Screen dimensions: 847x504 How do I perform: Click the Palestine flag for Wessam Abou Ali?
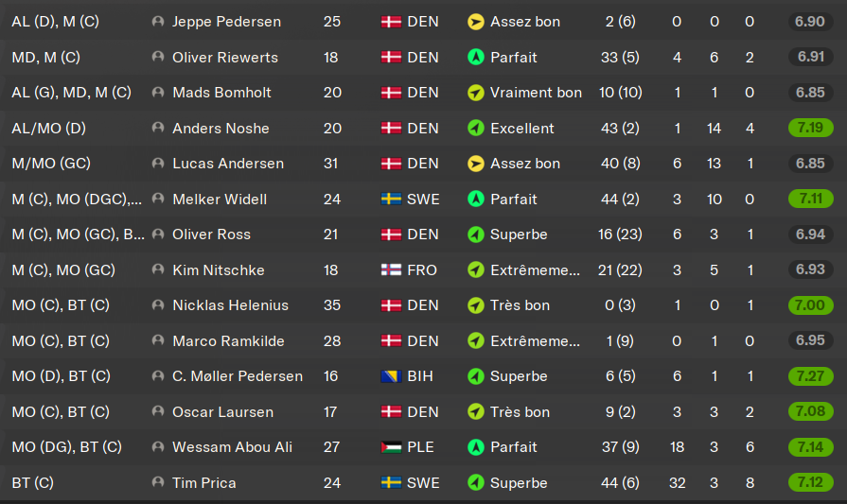coord(391,447)
